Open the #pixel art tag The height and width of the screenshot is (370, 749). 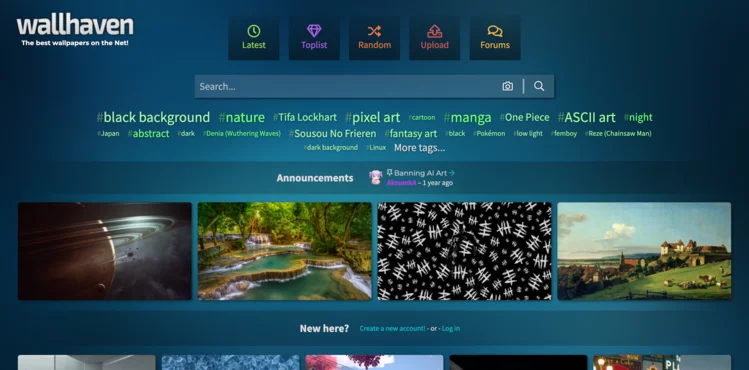coord(373,117)
